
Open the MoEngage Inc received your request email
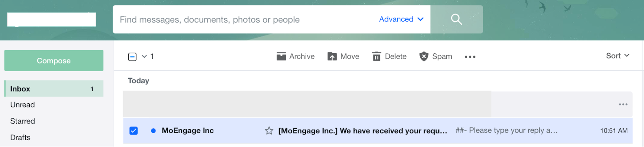tap(378, 131)
